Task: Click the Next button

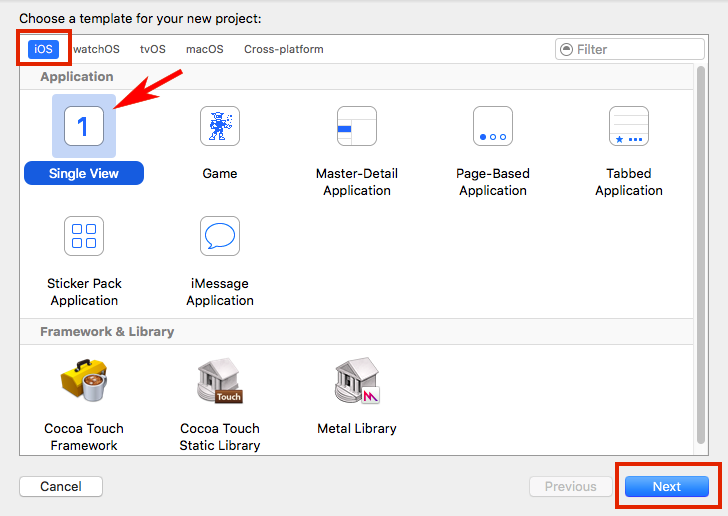Action: pyautogui.click(x=667, y=486)
